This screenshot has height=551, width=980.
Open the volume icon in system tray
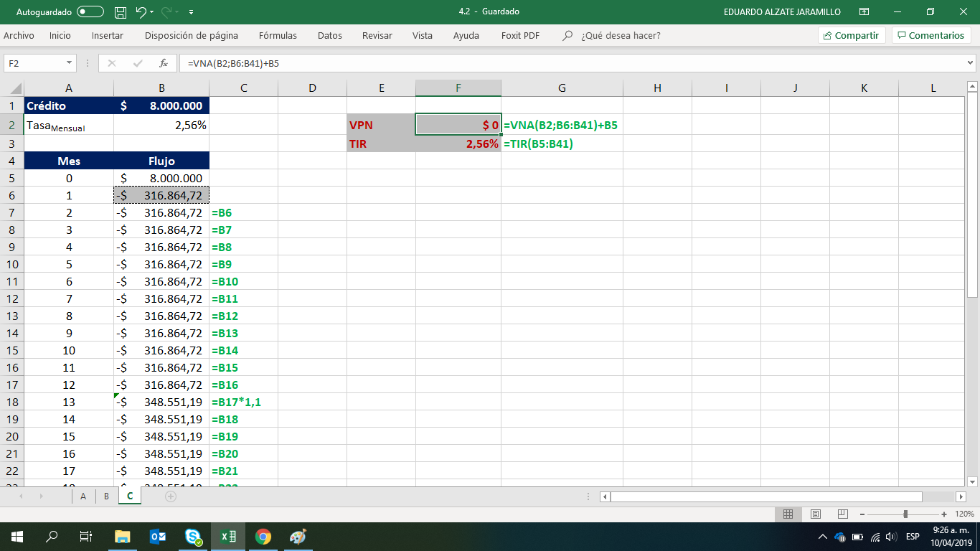890,535
